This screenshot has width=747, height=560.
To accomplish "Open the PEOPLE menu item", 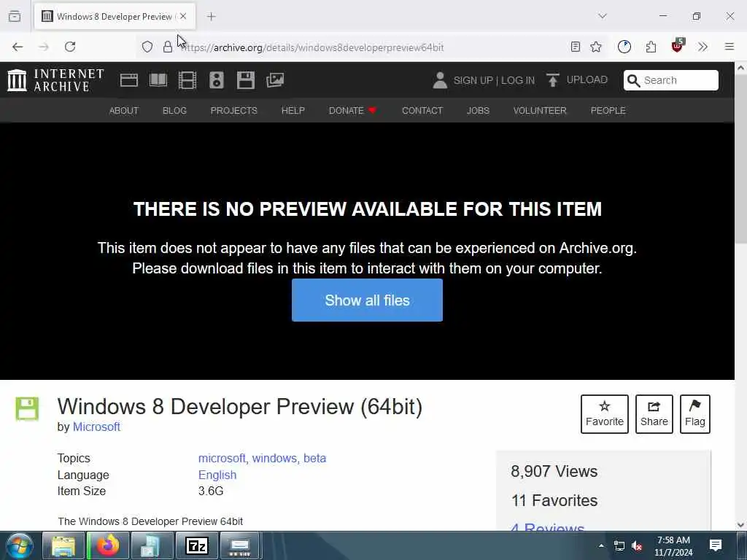I will coord(608,111).
